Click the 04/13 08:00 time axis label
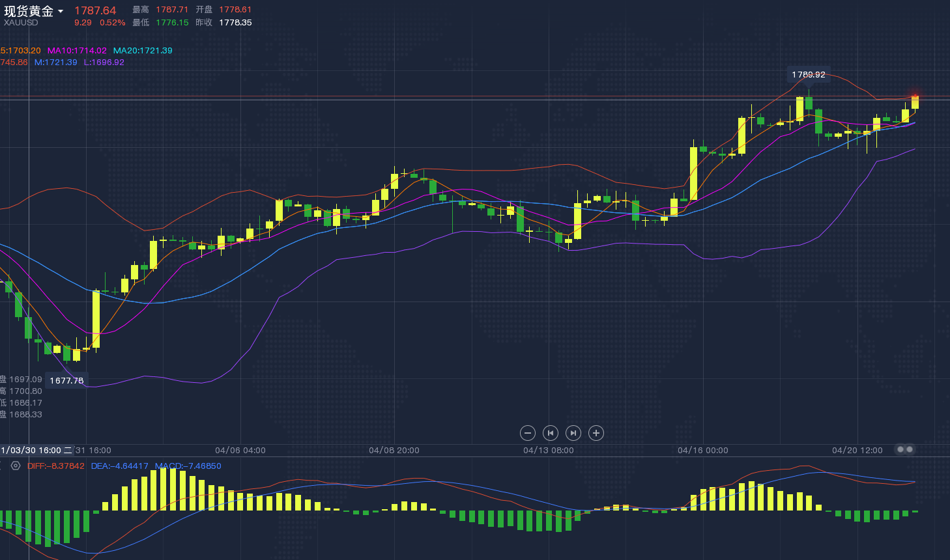 coord(549,451)
